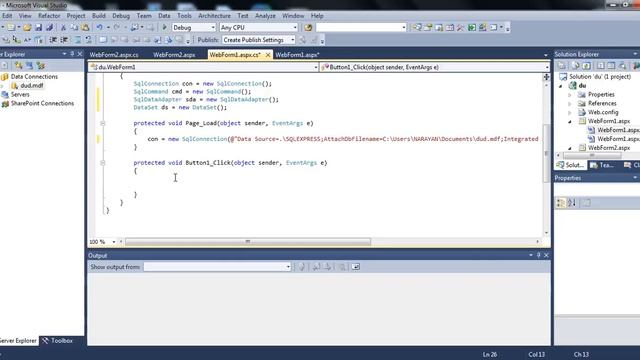Switch to the WebForm2.aspx.cs tab

(x=114, y=55)
